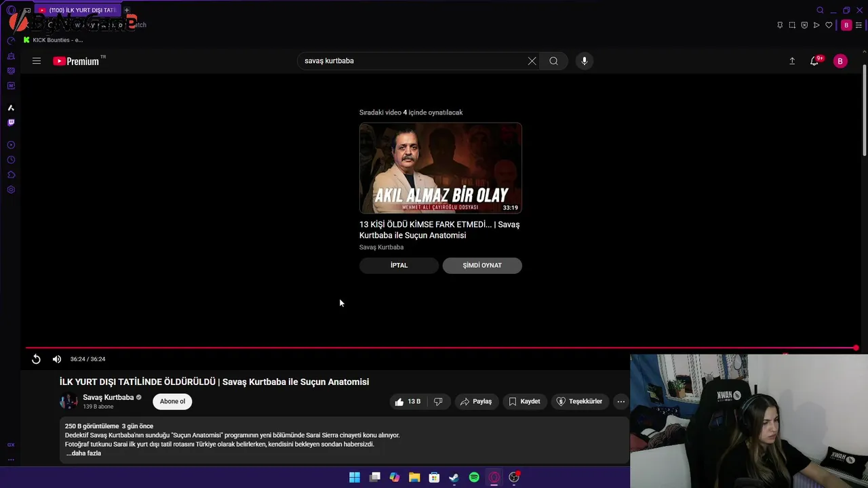Select the İLK YURT DIŞI TATİ browser tab
This screenshot has width=868, height=488.
click(x=77, y=10)
